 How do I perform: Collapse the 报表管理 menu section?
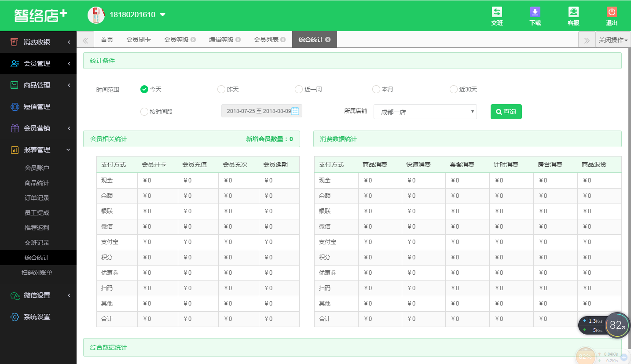pyautogui.click(x=38, y=149)
